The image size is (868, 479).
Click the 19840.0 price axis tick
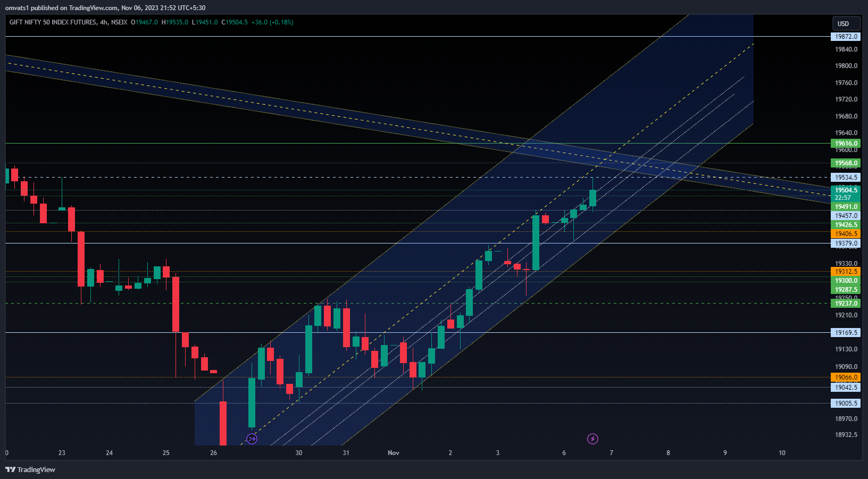(846, 49)
